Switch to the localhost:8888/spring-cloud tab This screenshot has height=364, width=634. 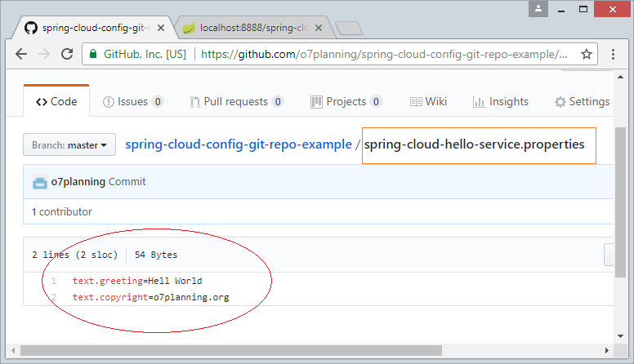click(x=253, y=28)
